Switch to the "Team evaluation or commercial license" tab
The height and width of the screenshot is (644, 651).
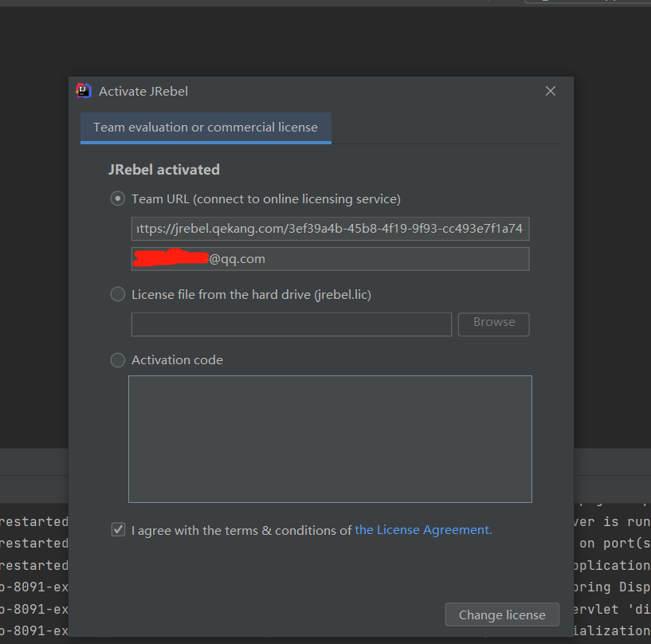(x=205, y=127)
